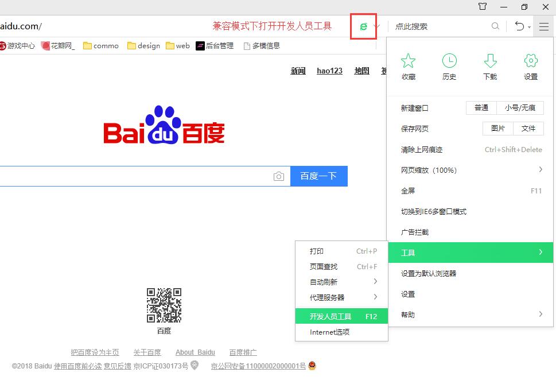This screenshot has width=556, height=392.
Task: Open Internet选项 entry
Action: point(342,332)
